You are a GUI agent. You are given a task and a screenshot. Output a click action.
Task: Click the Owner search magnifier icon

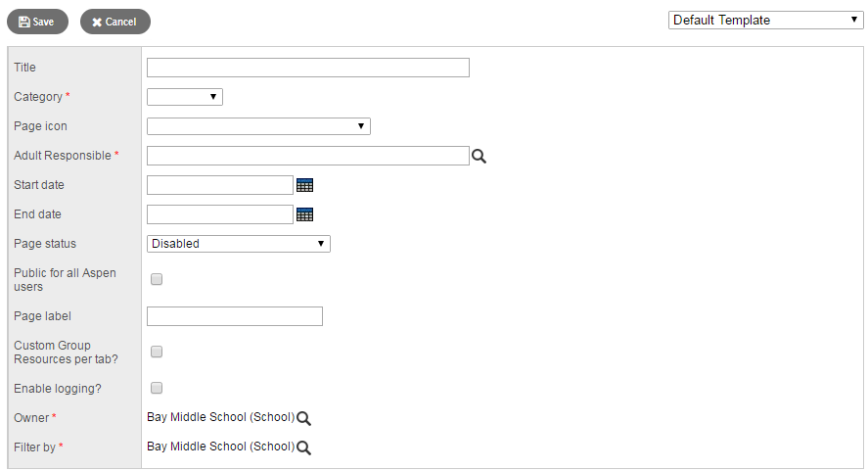(x=304, y=418)
